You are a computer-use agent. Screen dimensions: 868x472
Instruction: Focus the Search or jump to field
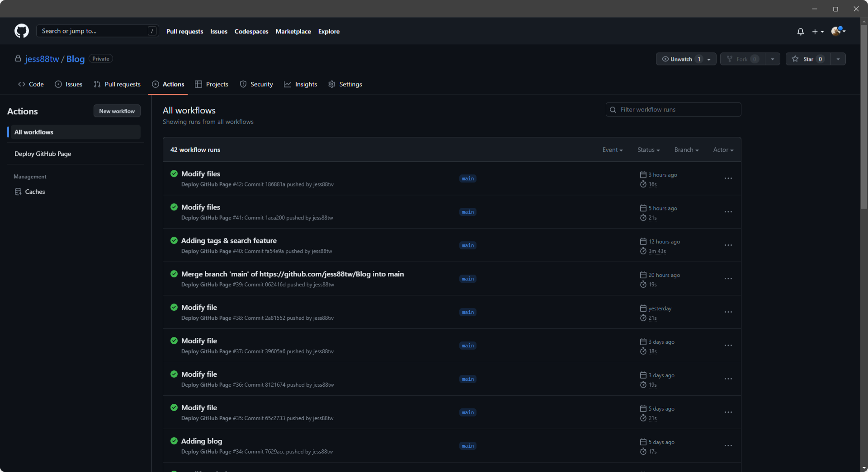(x=97, y=31)
